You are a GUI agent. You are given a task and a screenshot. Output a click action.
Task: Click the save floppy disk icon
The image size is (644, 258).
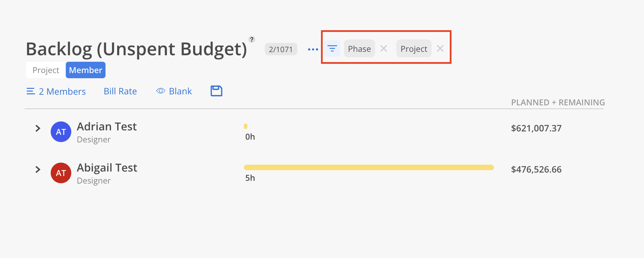[x=216, y=91]
